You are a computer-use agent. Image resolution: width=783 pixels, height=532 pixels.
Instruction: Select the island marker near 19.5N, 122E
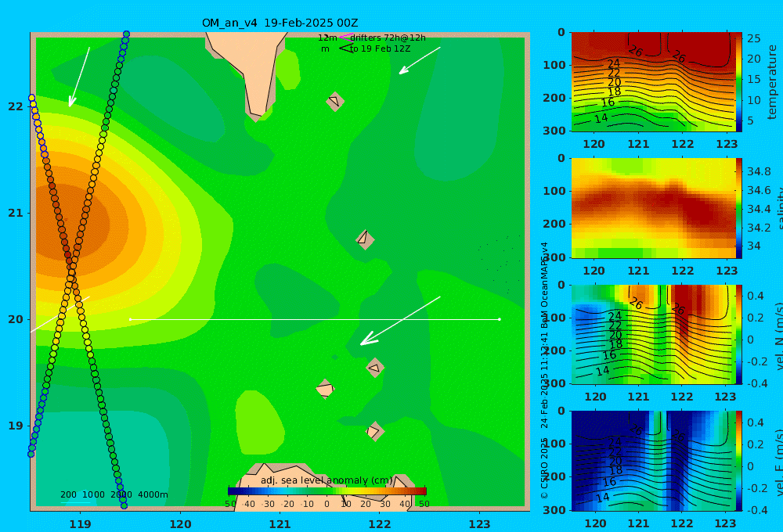375,368
